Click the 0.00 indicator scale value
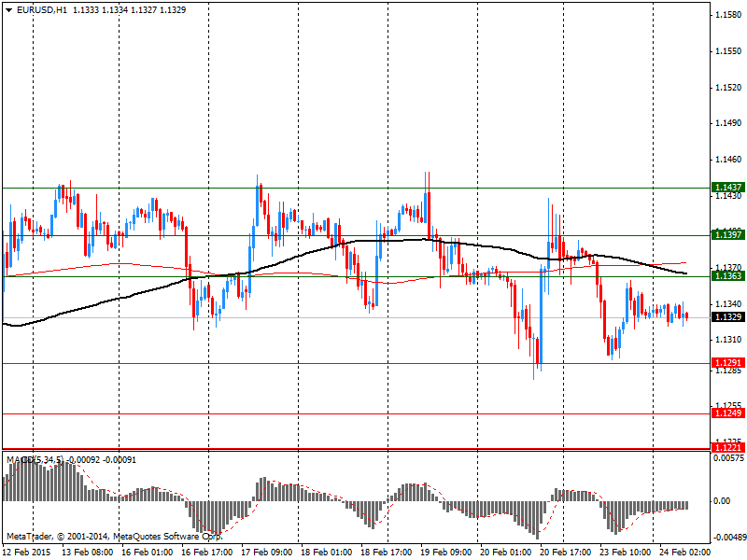 (x=722, y=501)
